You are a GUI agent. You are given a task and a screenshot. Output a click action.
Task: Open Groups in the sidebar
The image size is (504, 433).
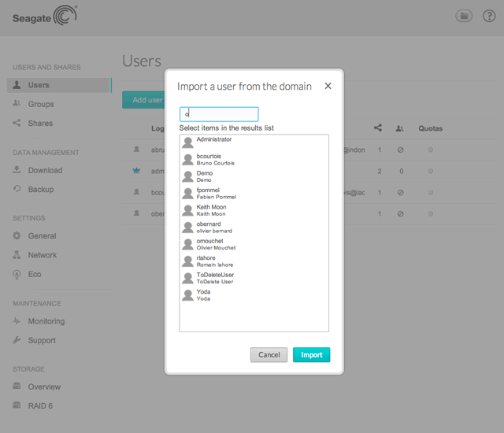pyautogui.click(x=41, y=104)
